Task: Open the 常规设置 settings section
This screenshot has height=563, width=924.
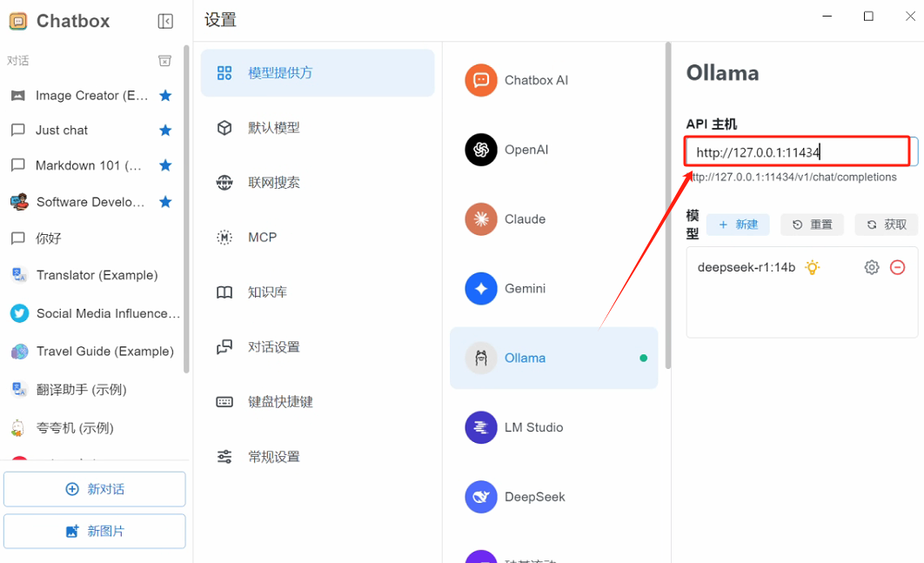Action: pyautogui.click(x=318, y=457)
